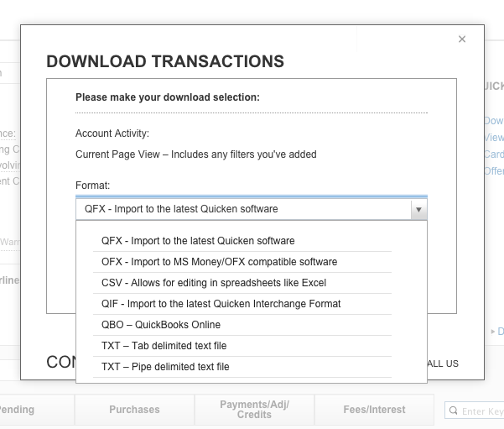Screen dimensions: 504x429
Task: Switch to Payments/Adj/Credits tab
Action: 254,410
